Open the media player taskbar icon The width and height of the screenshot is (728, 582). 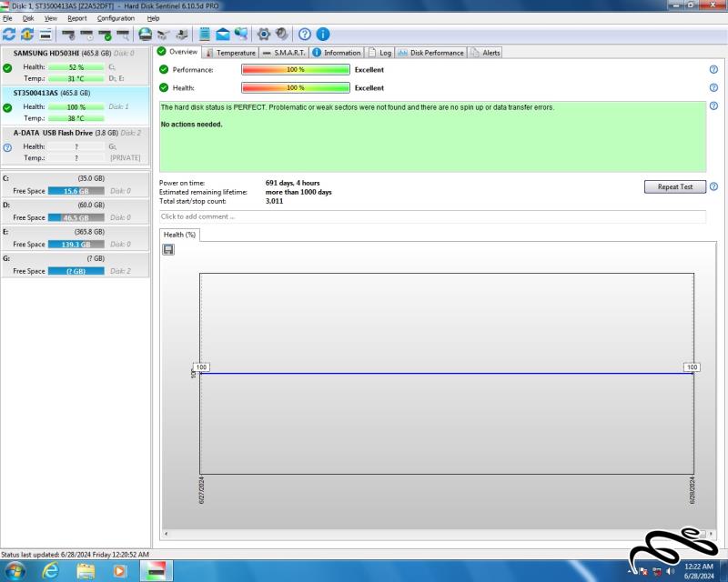(x=120, y=570)
